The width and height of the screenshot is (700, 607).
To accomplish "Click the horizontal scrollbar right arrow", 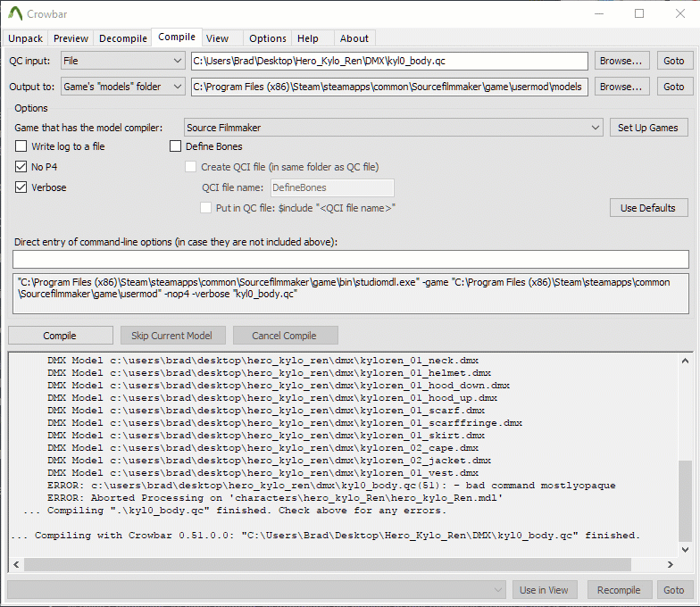I will coord(670,564).
